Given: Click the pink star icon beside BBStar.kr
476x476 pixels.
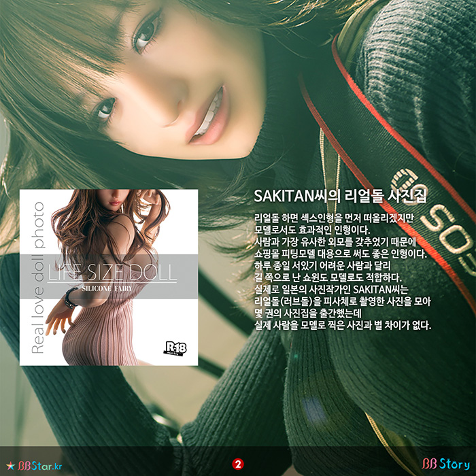Looking at the screenshot, I should 11,466.
